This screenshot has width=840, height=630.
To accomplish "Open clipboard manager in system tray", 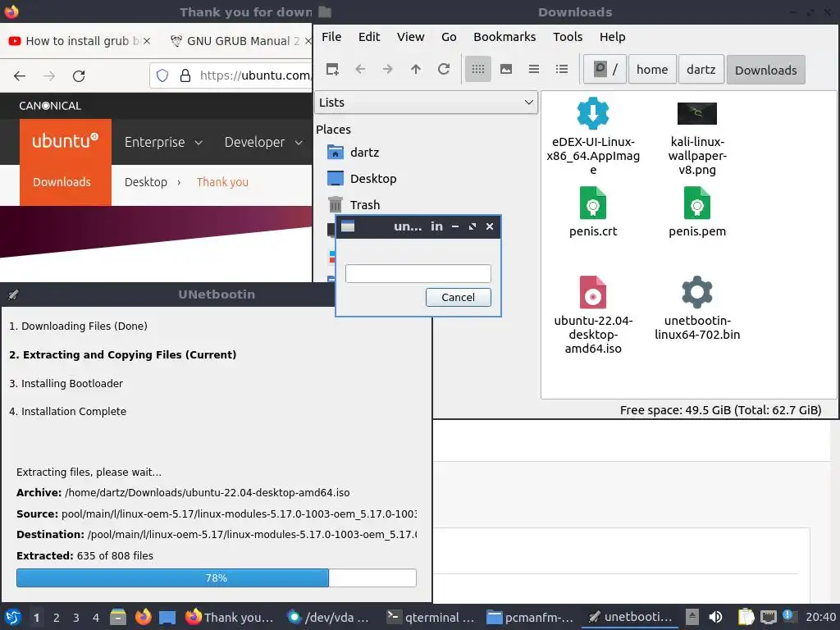I will click(x=746, y=617).
